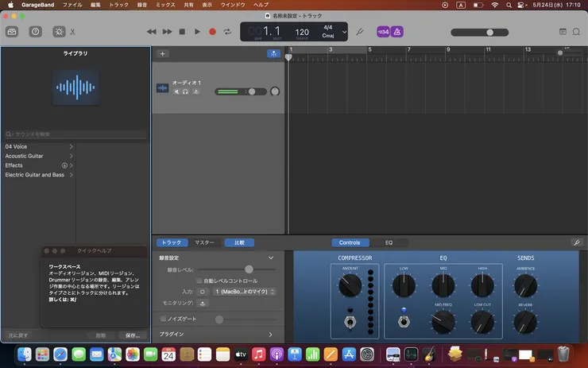The height and width of the screenshot is (368, 588).
Task: Click the Compressor Amount knob
Action: (x=350, y=285)
